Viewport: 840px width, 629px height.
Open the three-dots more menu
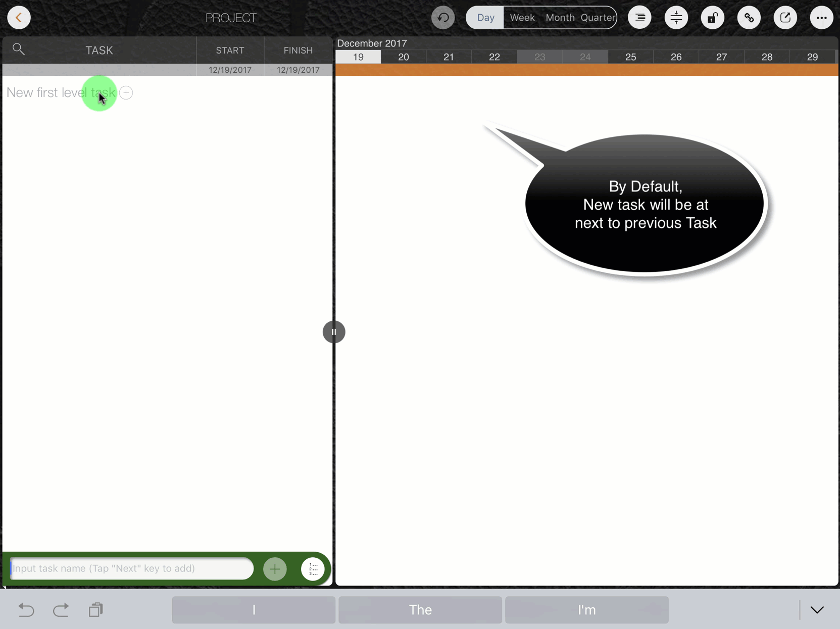click(x=821, y=18)
